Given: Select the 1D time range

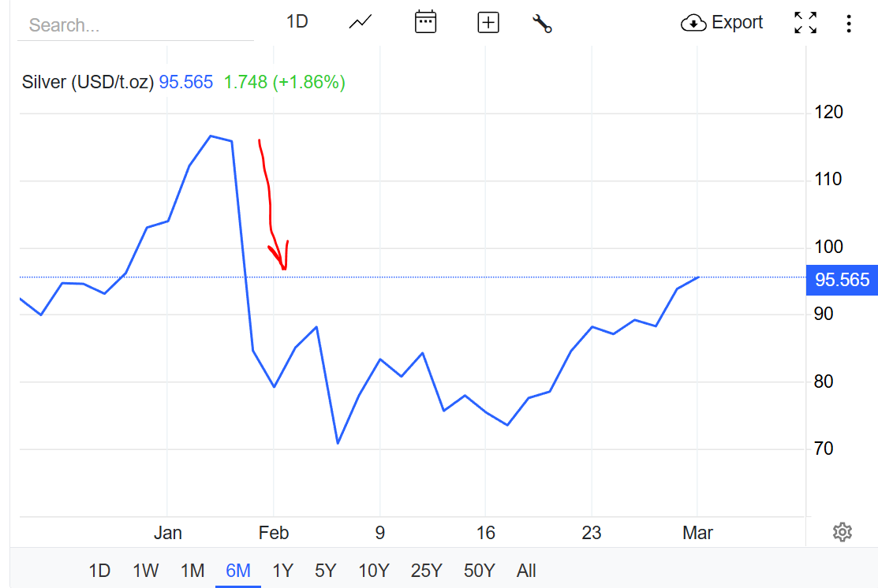Looking at the screenshot, I should pos(99,571).
